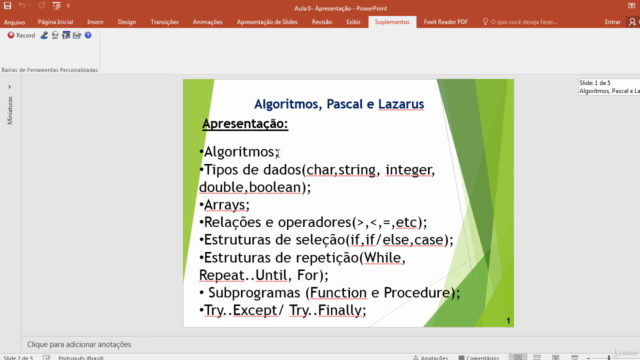Click the 'Subprogramas (Function e Procedure)' line

[x=330, y=293]
